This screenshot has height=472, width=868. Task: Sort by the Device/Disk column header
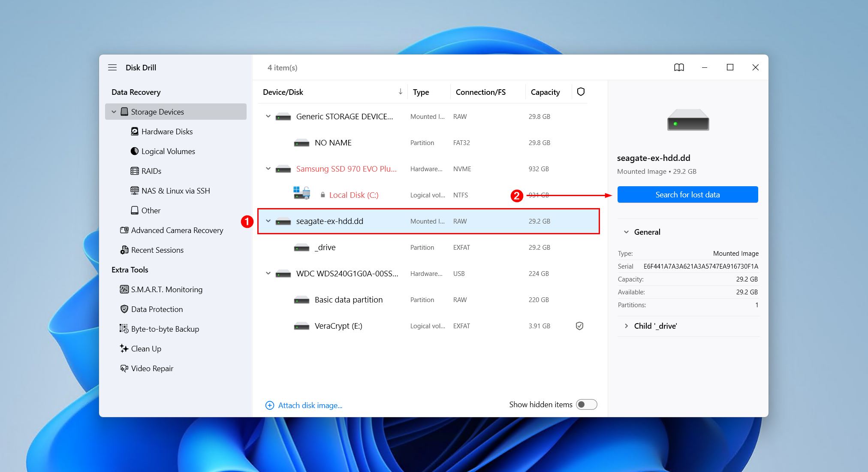283,92
